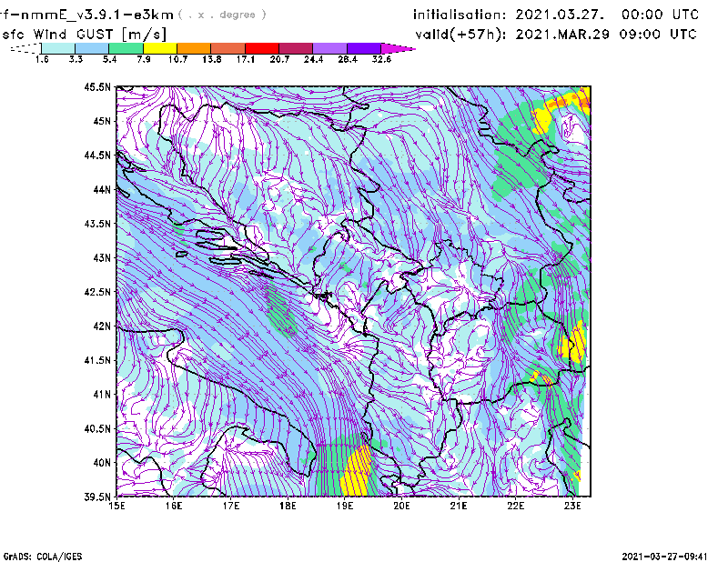The height and width of the screenshot is (562, 728).
Task: Click the 44N latitude label
Action: (x=102, y=189)
